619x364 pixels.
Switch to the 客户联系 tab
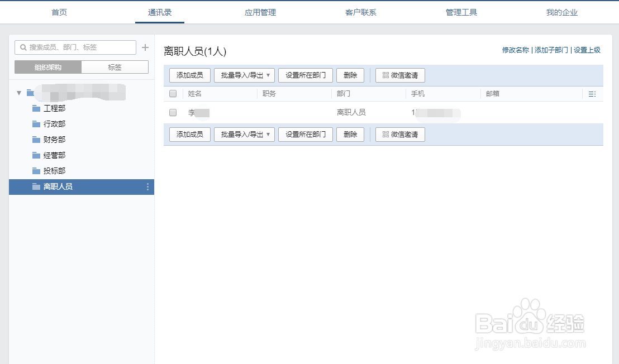click(360, 12)
